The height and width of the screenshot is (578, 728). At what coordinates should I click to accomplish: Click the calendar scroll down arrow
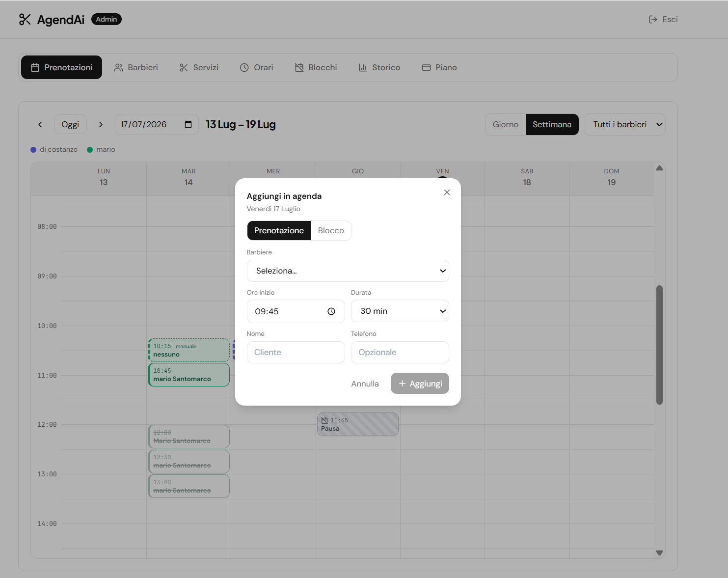pyautogui.click(x=659, y=553)
